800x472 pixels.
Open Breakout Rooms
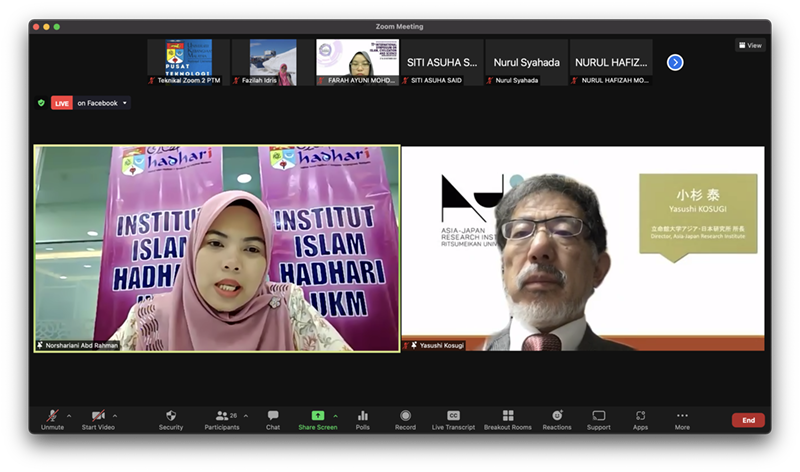(508, 416)
